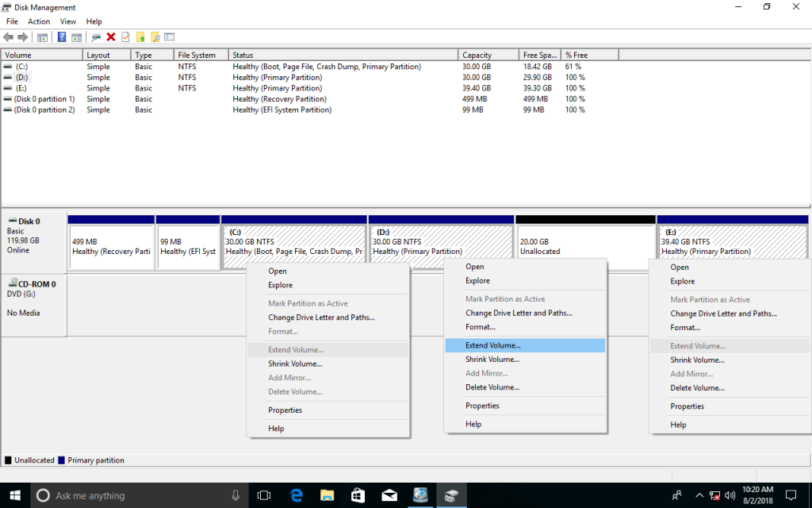
Task: Open Microsoft Edge from the taskbar
Action: [295, 495]
